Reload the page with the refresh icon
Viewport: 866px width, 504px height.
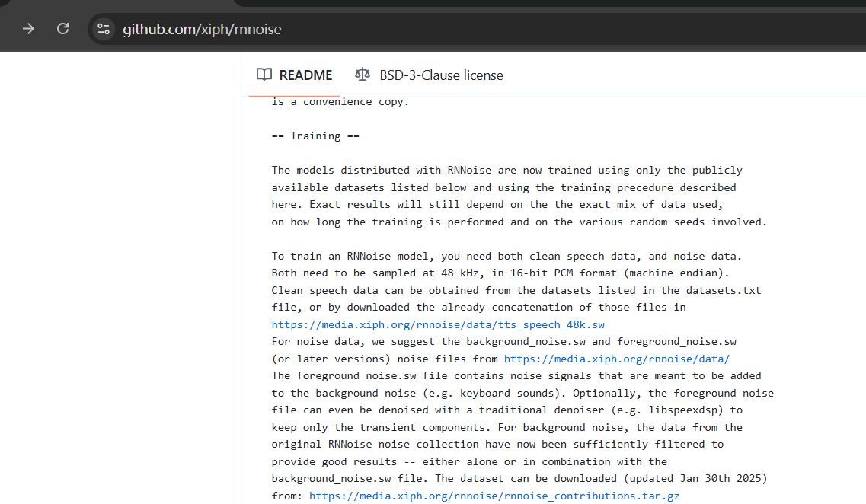[63, 29]
